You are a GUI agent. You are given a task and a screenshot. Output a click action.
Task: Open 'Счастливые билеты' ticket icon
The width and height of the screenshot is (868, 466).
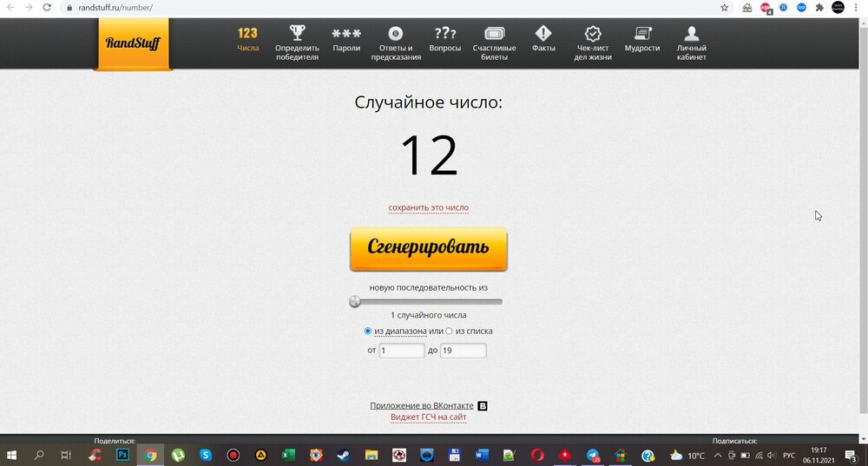click(494, 34)
